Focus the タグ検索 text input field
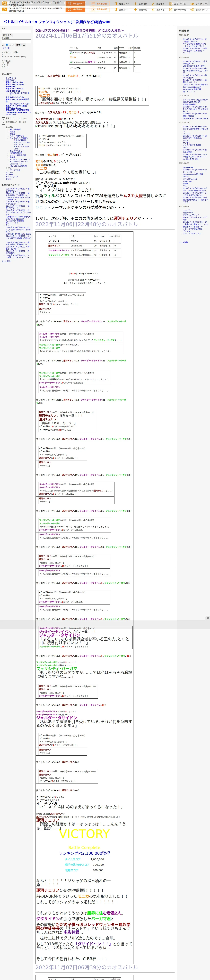Viewport: 210px width, 980px height. (x=16, y=41)
